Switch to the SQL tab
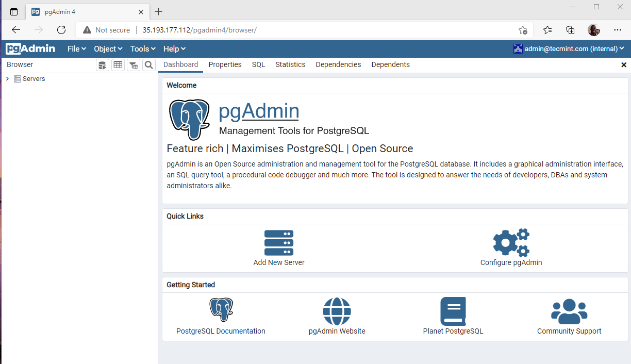Image resolution: width=631 pixels, height=364 pixels. click(x=258, y=64)
